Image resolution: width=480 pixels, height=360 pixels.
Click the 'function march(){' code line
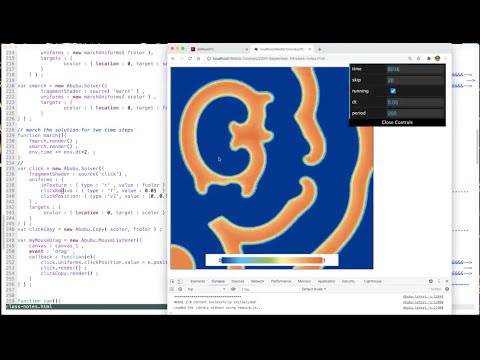tap(42, 135)
